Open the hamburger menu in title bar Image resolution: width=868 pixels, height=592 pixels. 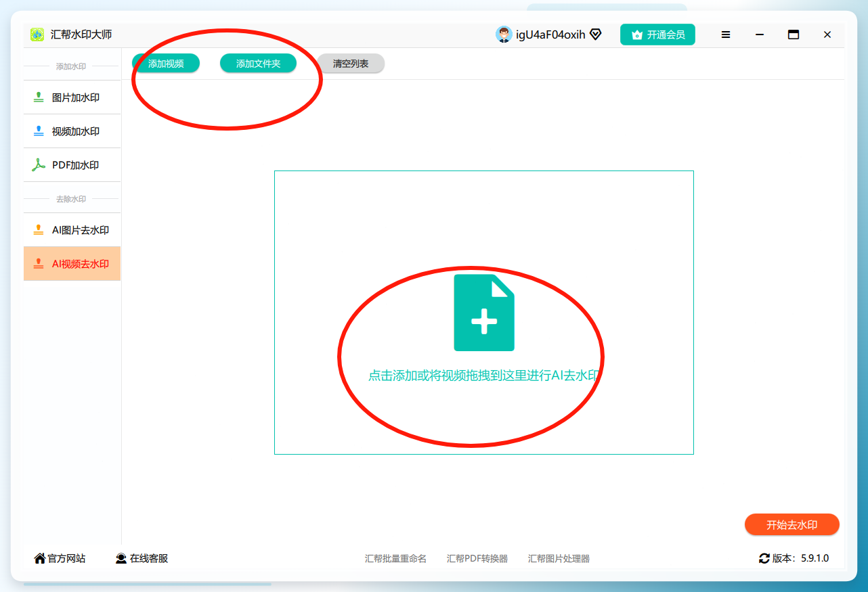(726, 35)
